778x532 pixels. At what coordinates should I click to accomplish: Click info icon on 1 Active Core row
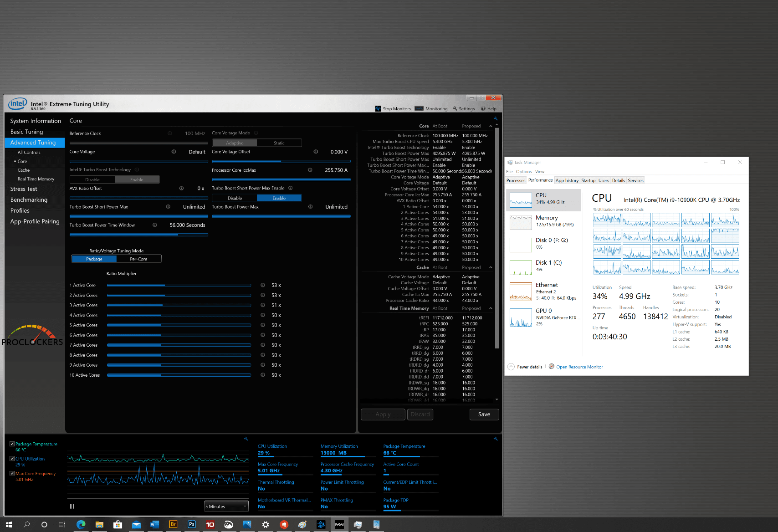tap(263, 285)
